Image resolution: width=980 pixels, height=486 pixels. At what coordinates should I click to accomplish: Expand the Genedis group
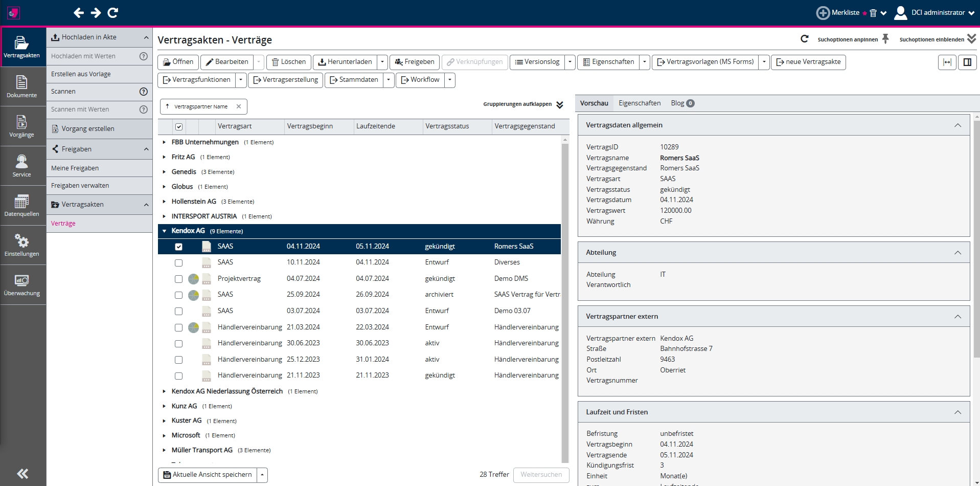(164, 172)
